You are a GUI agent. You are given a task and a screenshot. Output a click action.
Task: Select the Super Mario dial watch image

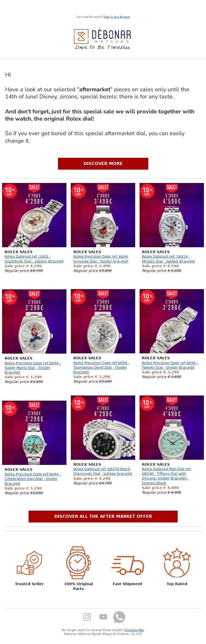coord(34,321)
